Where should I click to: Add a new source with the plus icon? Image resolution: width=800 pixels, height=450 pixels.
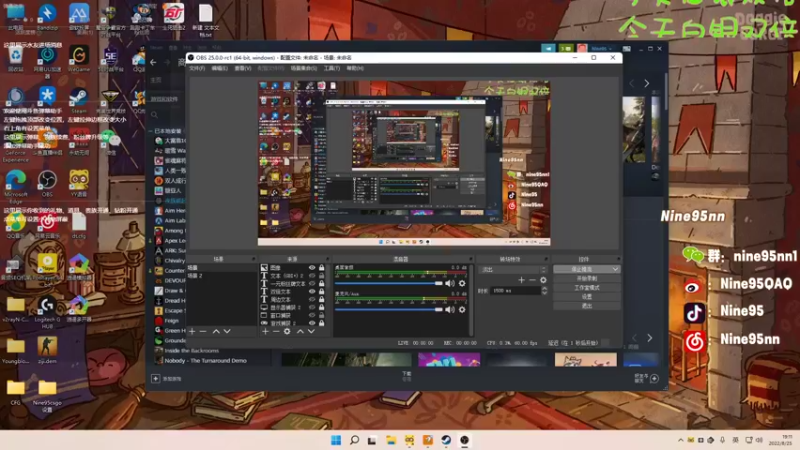[x=265, y=332]
